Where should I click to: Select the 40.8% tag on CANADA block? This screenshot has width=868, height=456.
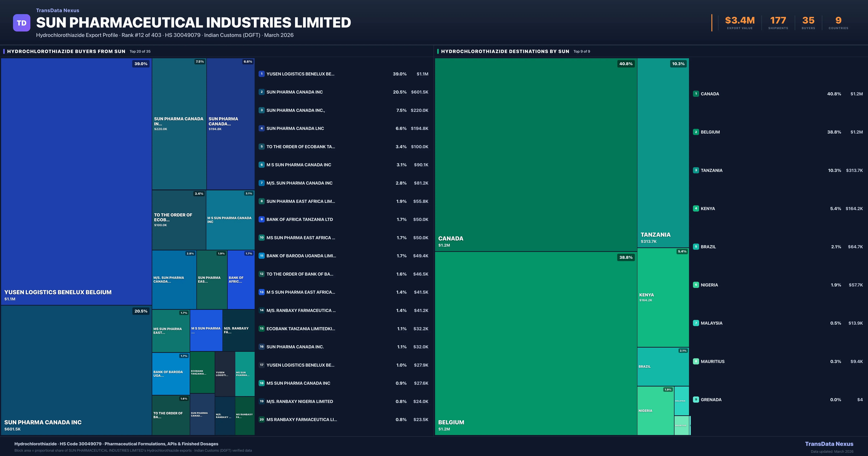(x=626, y=63)
